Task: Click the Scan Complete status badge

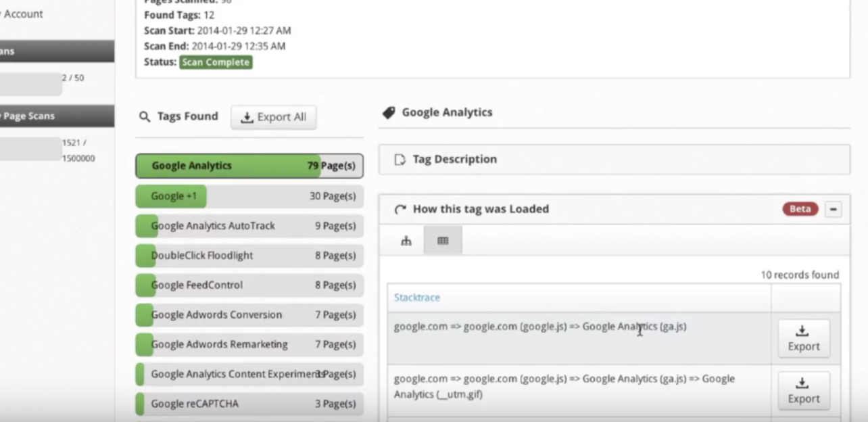Action: (x=216, y=62)
